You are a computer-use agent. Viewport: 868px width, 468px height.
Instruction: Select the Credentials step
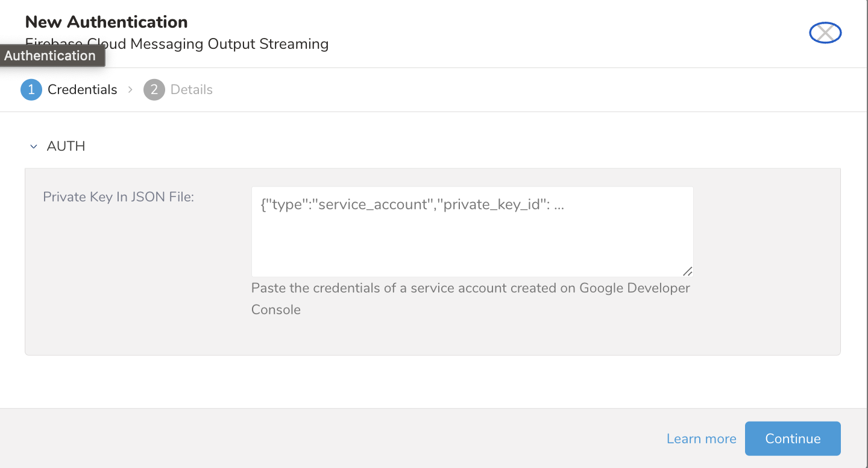pos(82,90)
